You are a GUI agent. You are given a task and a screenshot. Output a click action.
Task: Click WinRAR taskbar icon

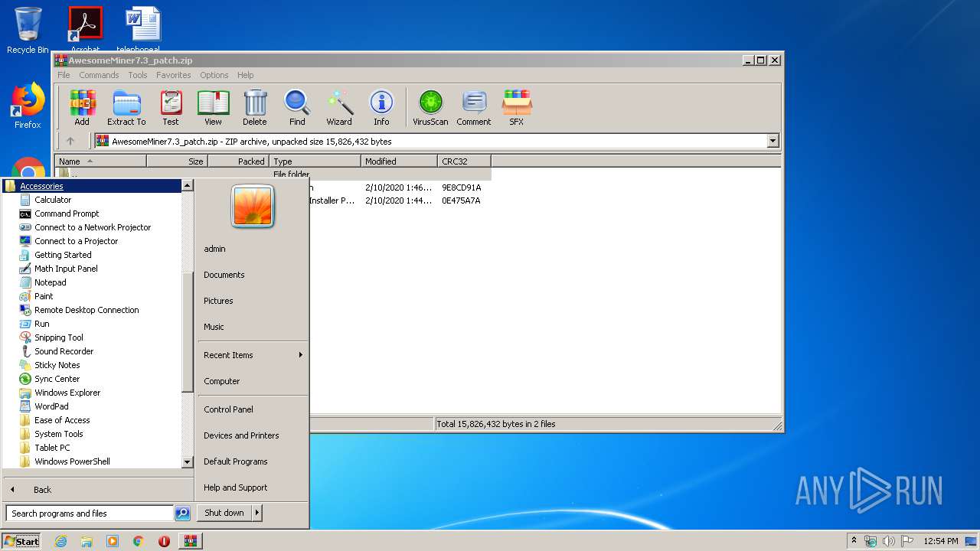(x=191, y=541)
